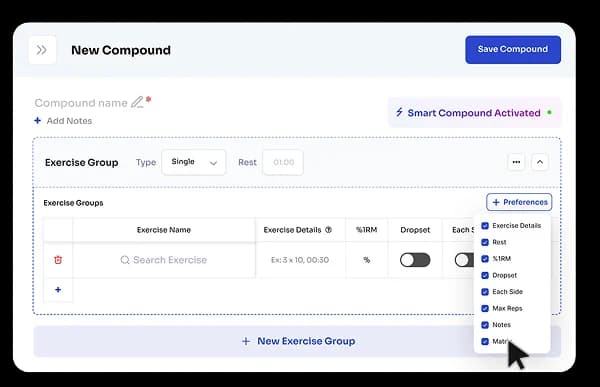This screenshot has width=600, height=387.
Task: Toggle the Each Side switch
Action: point(464,260)
